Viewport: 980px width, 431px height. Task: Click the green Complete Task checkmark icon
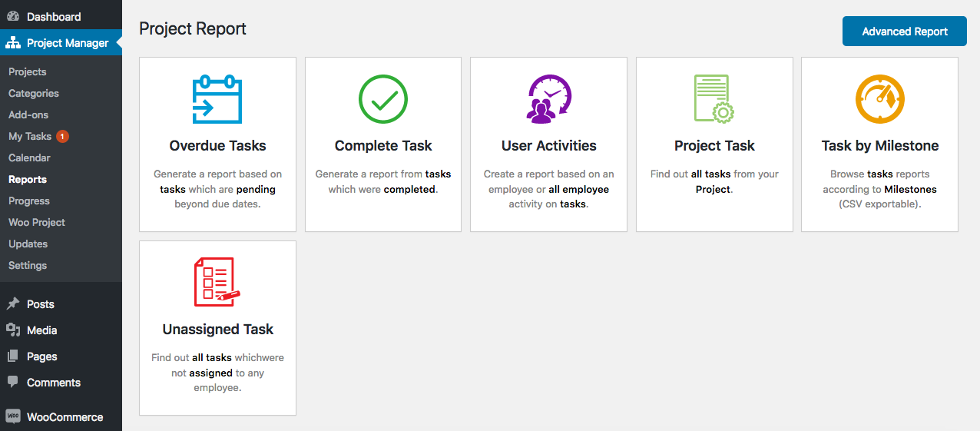tap(383, 99)
